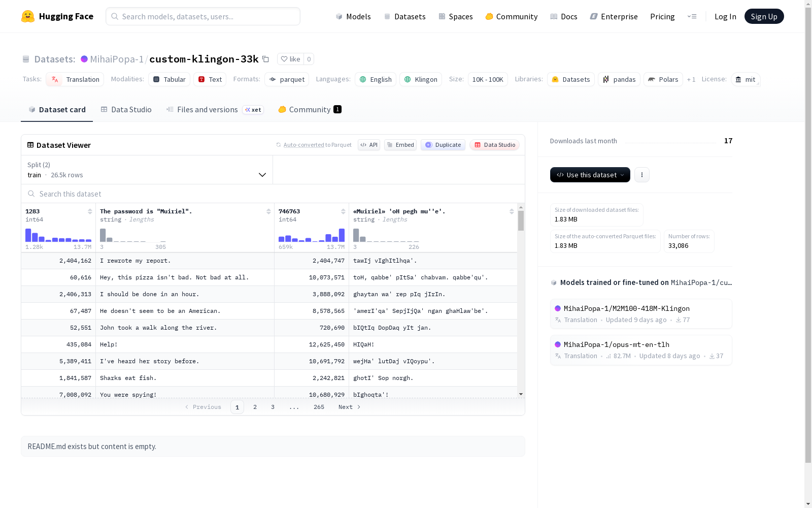Expand the +1 more libraries indicator

tap(691, 79)
